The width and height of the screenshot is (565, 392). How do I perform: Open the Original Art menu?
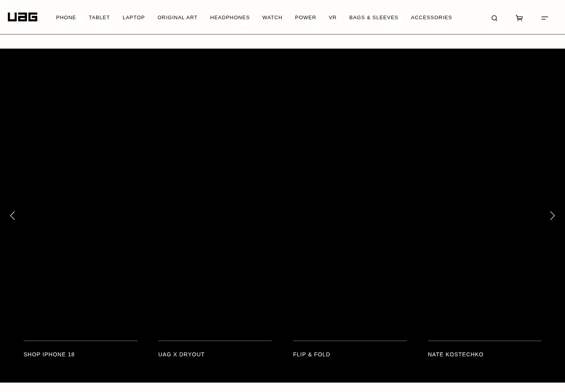(x=177, y=18)
